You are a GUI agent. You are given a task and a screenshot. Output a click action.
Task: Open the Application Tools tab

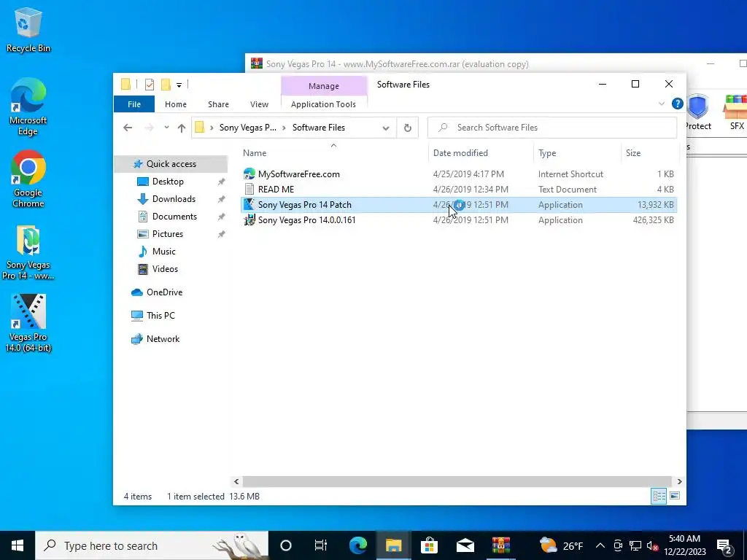point(323,104)
